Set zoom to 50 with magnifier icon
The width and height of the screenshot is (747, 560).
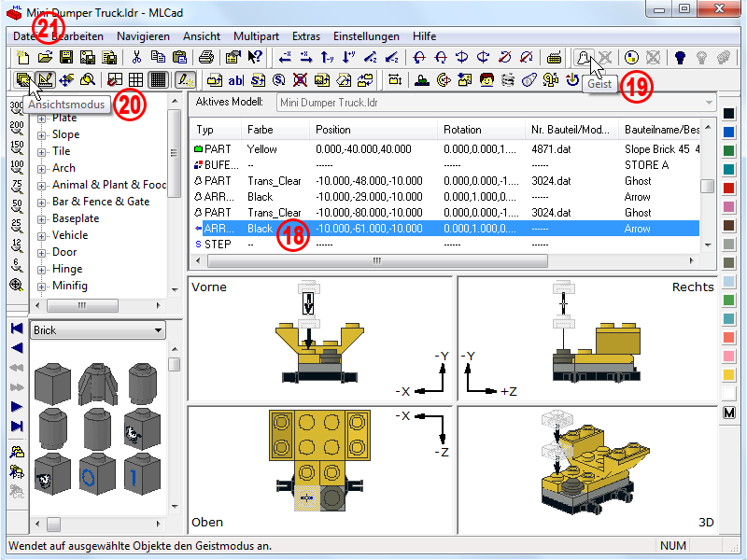tap(17, 206)
